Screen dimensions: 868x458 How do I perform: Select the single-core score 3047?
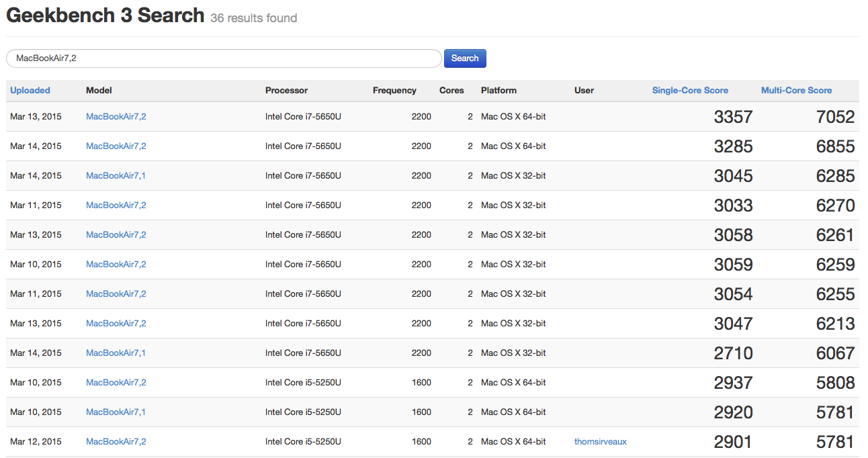click(x=733, y=324)
